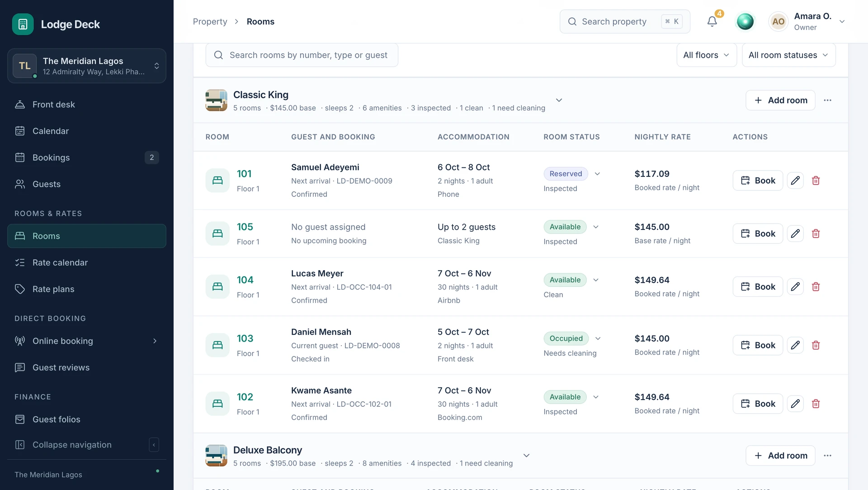Open Amara O. user account menu
This screenshot has height=490, width=868.
807,21
